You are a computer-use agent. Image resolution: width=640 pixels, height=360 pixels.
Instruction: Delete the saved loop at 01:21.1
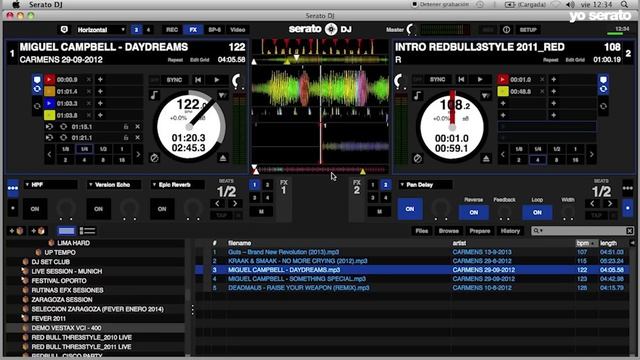138,138
